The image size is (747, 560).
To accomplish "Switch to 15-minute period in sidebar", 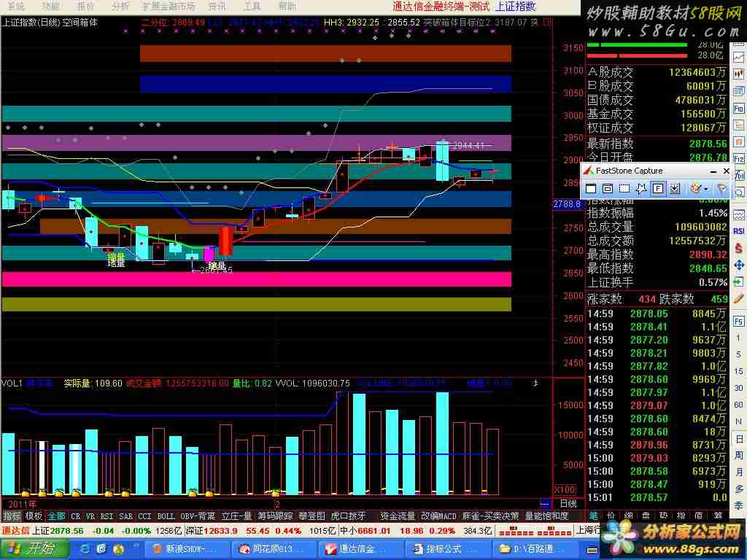I will click(x=738, y=371).
